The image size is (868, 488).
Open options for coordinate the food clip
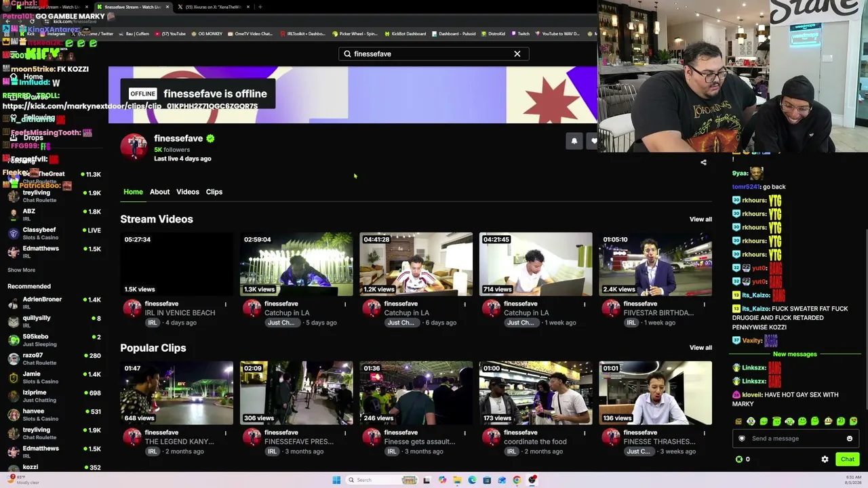(x=585, y=433)
